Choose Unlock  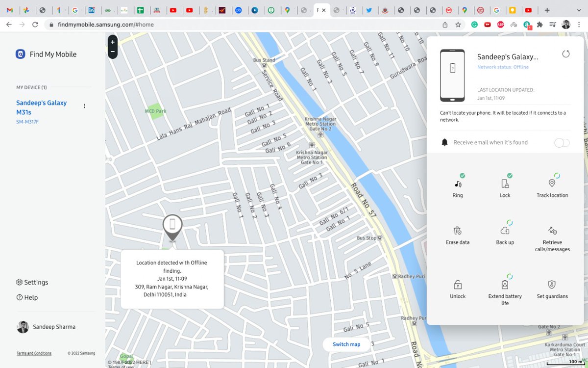(458, 289)
